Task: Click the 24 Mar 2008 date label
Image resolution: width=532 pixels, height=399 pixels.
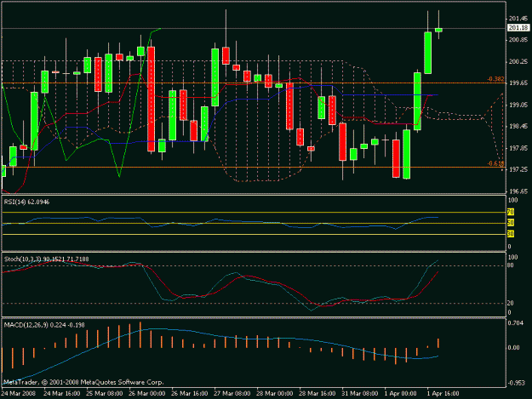Action: 19,394
